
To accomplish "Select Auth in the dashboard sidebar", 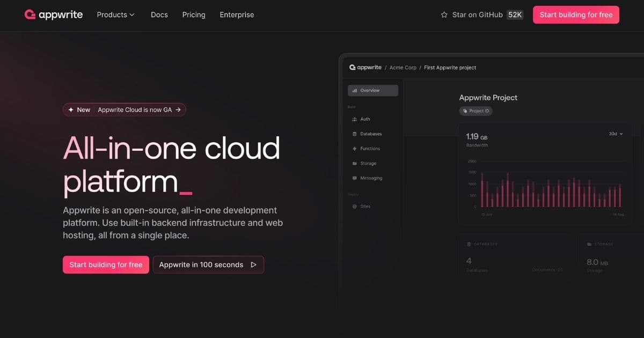I will (x=365, y=119).
